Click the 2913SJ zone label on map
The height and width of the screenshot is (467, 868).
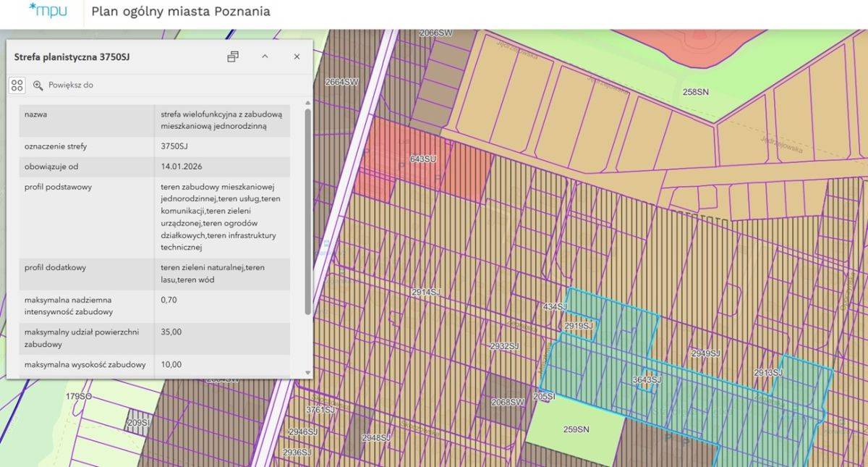click(768, 372)
